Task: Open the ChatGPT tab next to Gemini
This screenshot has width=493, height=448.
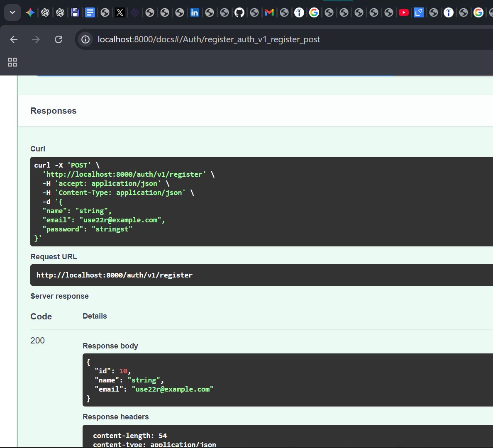Action: (45, 12)
